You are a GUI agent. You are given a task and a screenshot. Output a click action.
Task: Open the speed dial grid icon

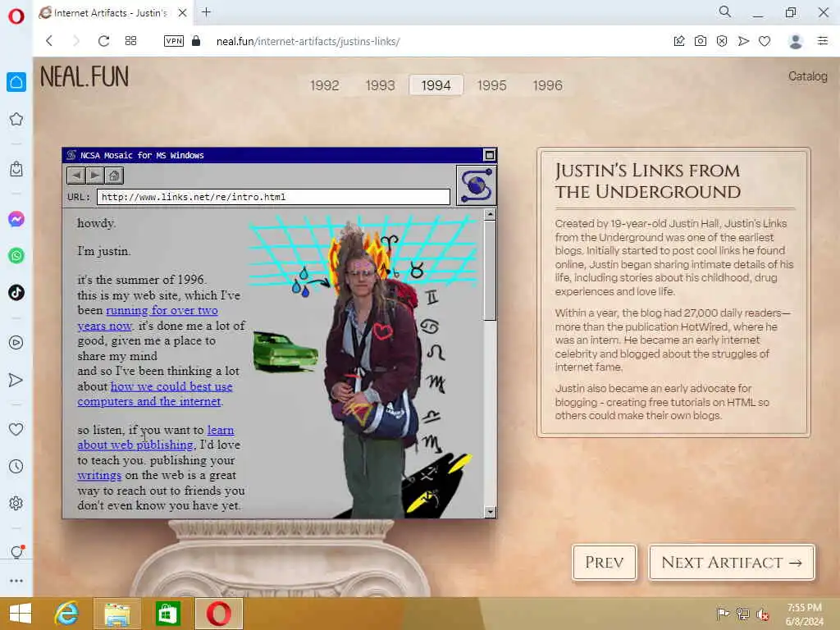(130, 41)
